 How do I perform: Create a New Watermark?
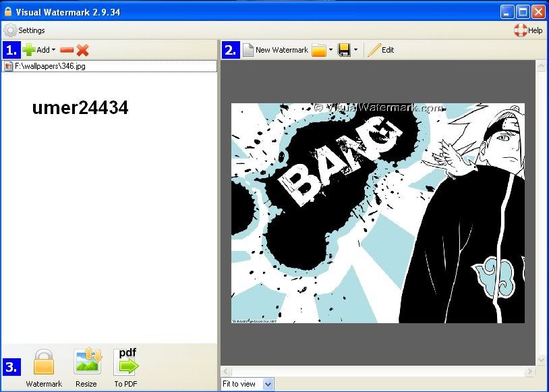click(275, 50)
